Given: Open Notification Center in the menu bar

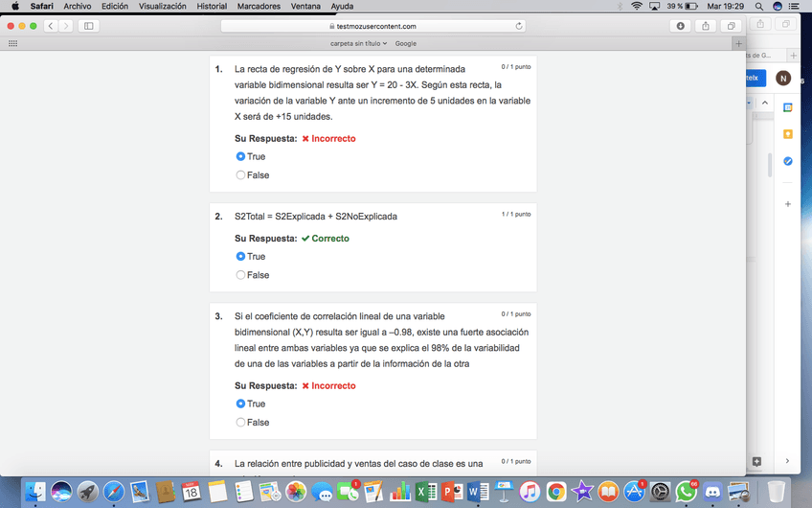Looking at the screenshot, I should coord(794,6).
